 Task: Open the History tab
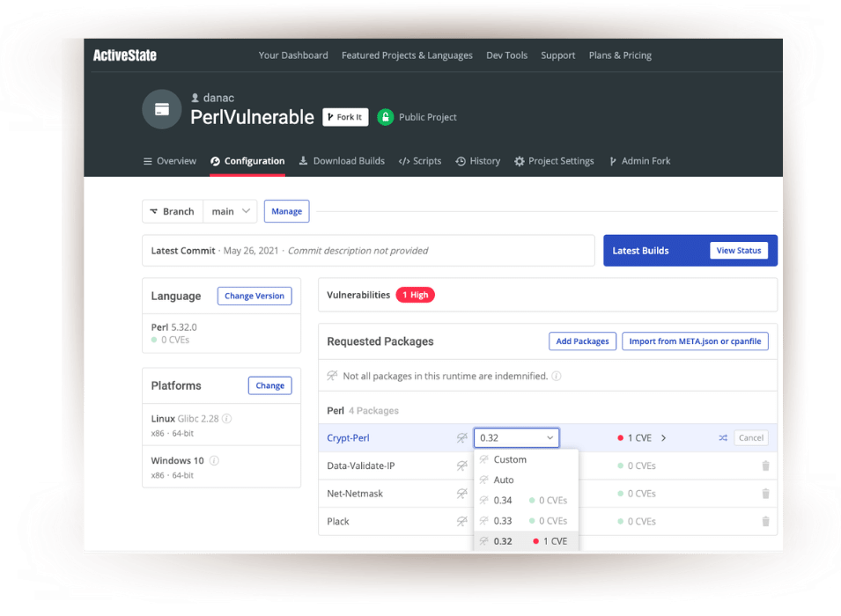[x=478, y=161]
